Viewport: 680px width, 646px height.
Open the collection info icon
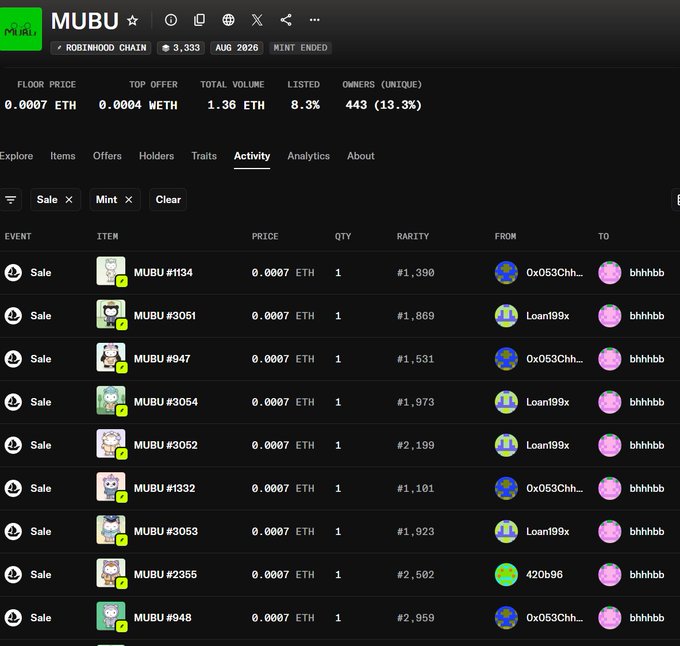[171, 20]
